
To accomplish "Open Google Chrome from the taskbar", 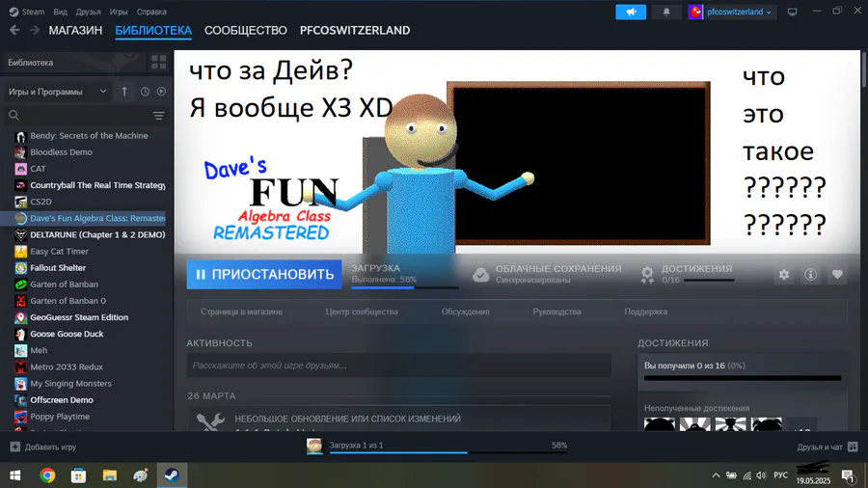I will tap(47, 475).
